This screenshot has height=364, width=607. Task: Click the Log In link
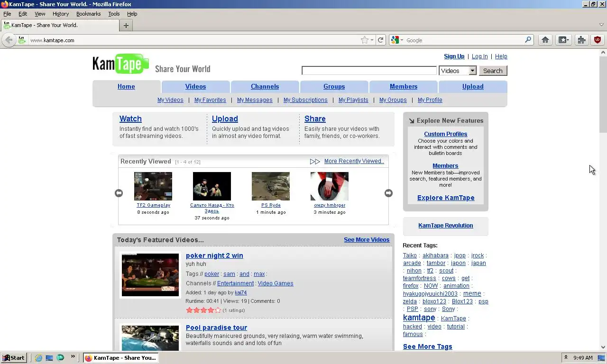tap(479, 56)
